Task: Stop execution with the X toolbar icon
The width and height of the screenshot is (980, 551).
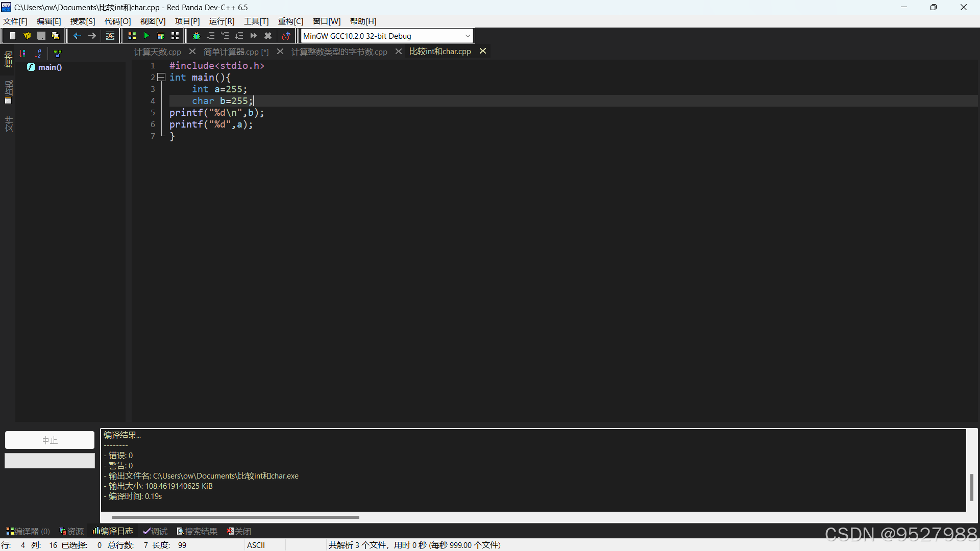Action: (268, 36)
